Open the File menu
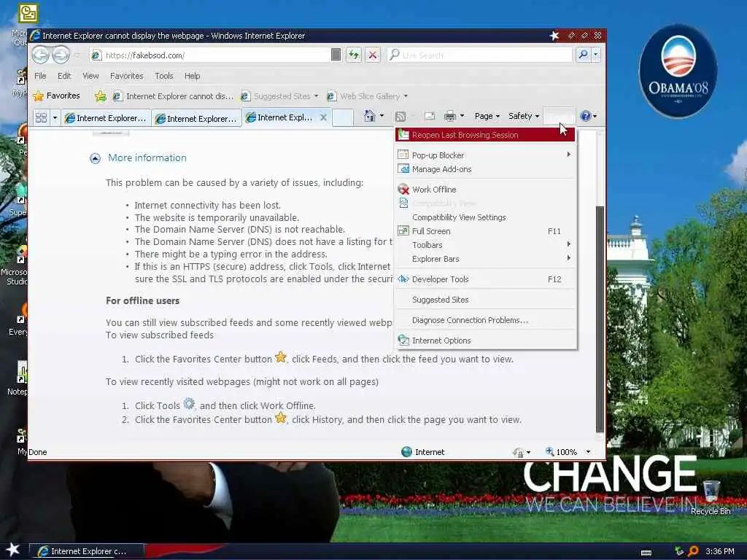Image resolution: width=747 pixels, height=560 pixels. [x=41, y=76]
